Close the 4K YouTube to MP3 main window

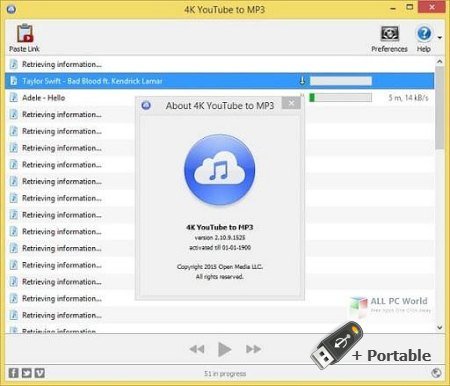click(x=432, y=7)
